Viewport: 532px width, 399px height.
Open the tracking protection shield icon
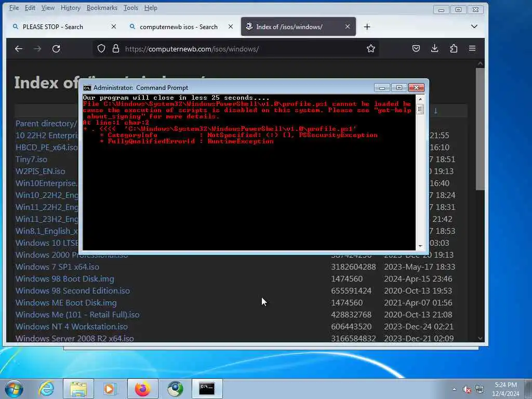point(101,48)
